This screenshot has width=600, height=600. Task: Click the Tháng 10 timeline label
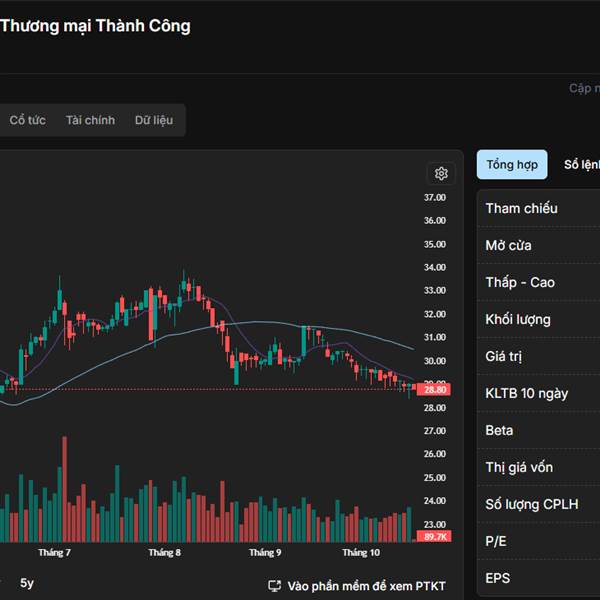point(361,552)
